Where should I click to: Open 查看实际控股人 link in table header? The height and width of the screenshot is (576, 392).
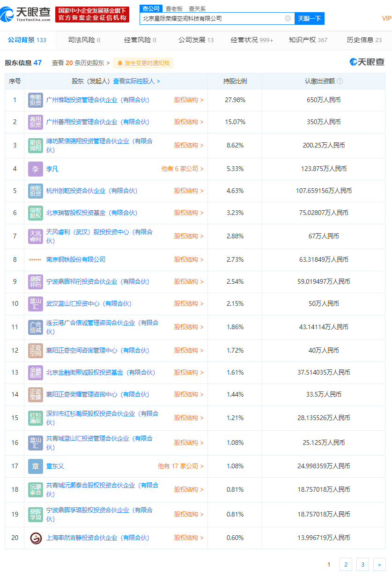[x=136, y=81]
